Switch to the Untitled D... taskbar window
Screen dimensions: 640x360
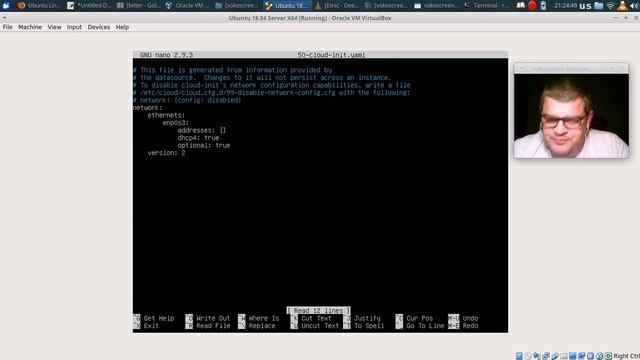tap(89, 5)
